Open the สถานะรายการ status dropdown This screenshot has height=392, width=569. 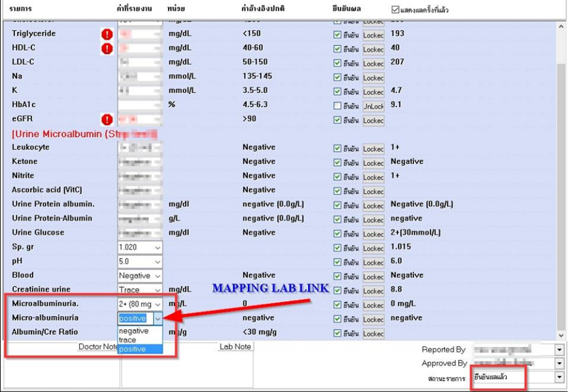tap(559, 378)
